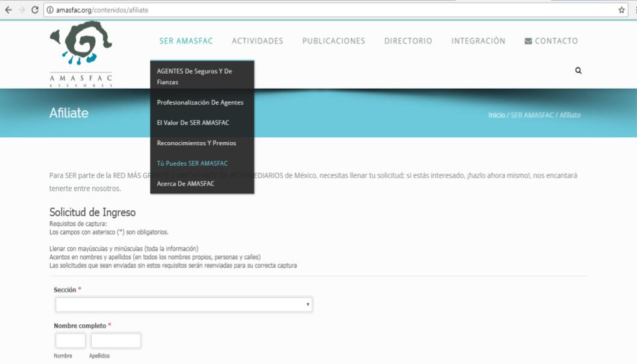
Task: Open the Sección dropdown
Action: (x=184, y=304)
